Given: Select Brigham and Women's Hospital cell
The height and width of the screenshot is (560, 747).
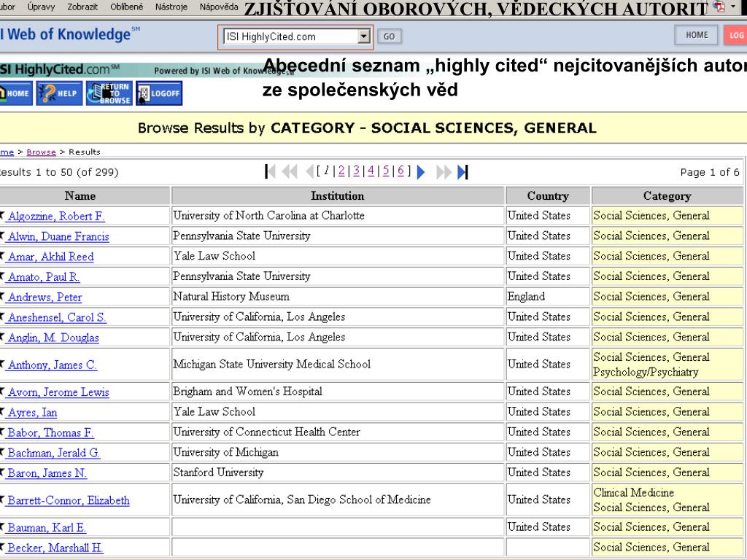Looking at the screenshot, I should (x=338, y=392).
